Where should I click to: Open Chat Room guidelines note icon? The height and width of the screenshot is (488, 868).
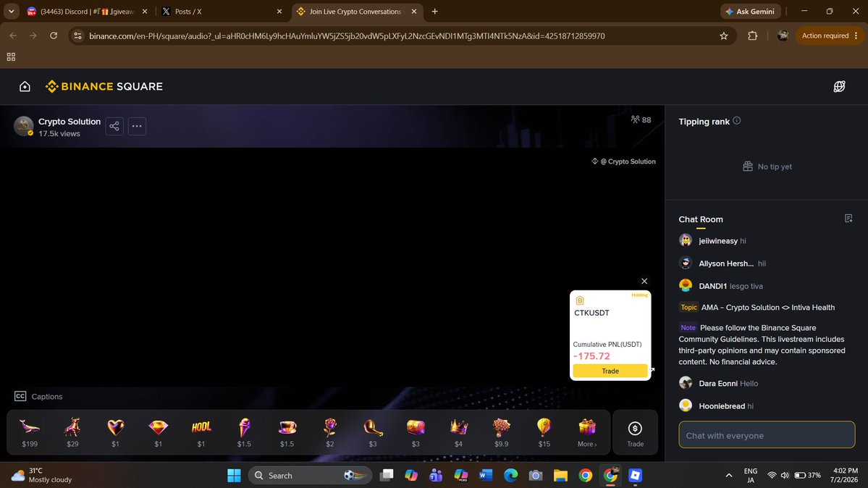[848, 219]
